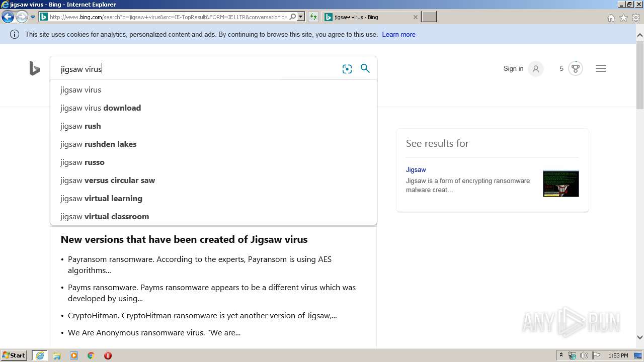
Task: Click the volume speaker tray icon
Action: [584, 355]
